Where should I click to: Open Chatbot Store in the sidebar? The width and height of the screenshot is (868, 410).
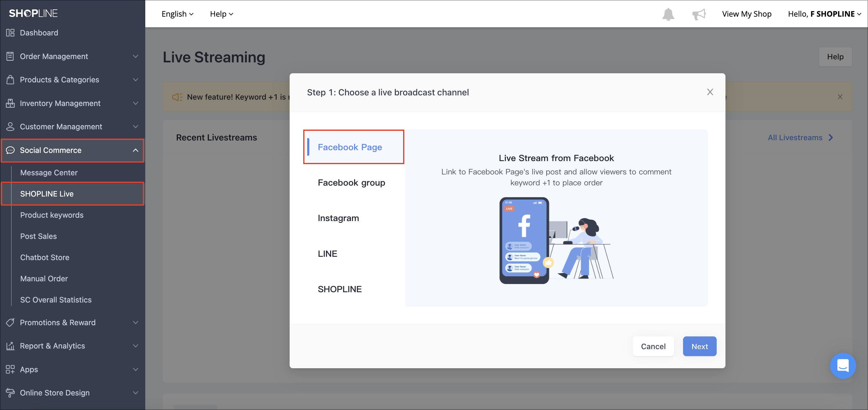pyautogui.click(x=45, y=257)
